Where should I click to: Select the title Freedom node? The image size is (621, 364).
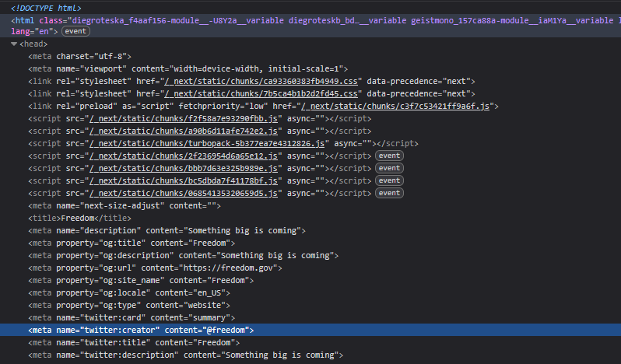[x=79, y=218]
